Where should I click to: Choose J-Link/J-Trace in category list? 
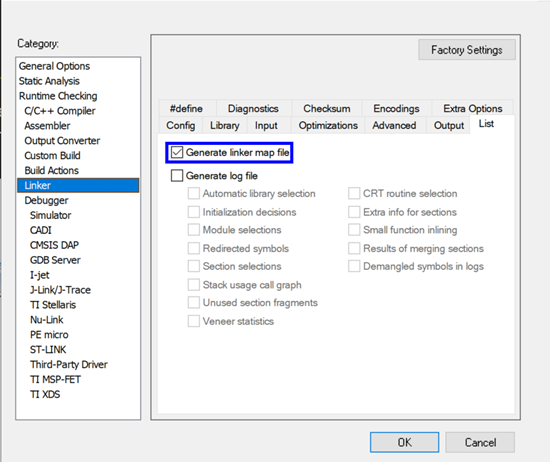pyautogui.click(x=60, y=290)
